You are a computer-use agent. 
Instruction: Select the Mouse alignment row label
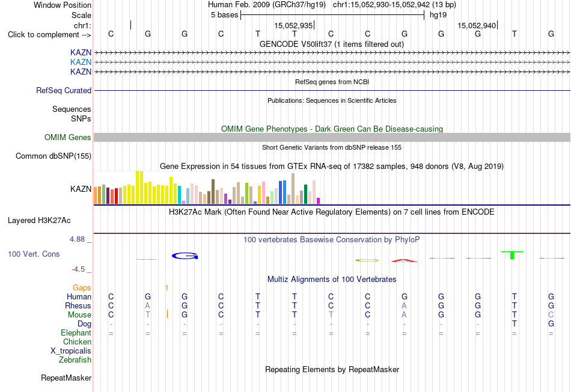point(79,315)
